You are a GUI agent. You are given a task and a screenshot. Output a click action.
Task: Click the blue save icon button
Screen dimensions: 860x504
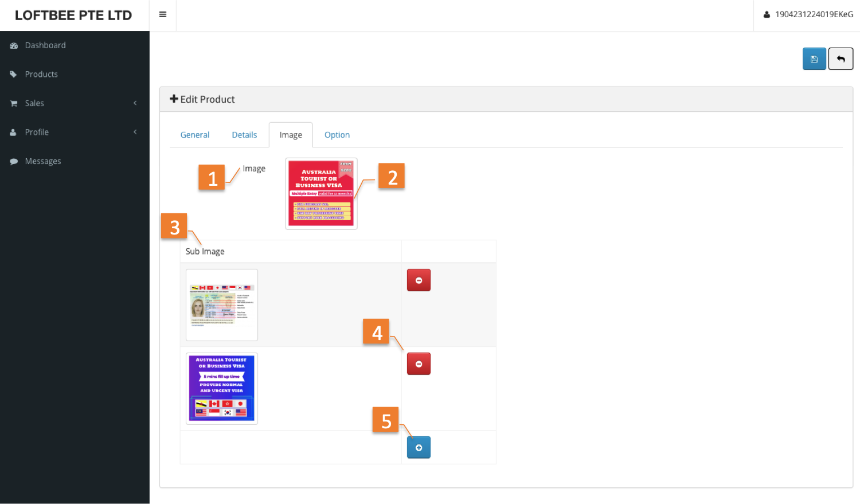pos(814,59)
